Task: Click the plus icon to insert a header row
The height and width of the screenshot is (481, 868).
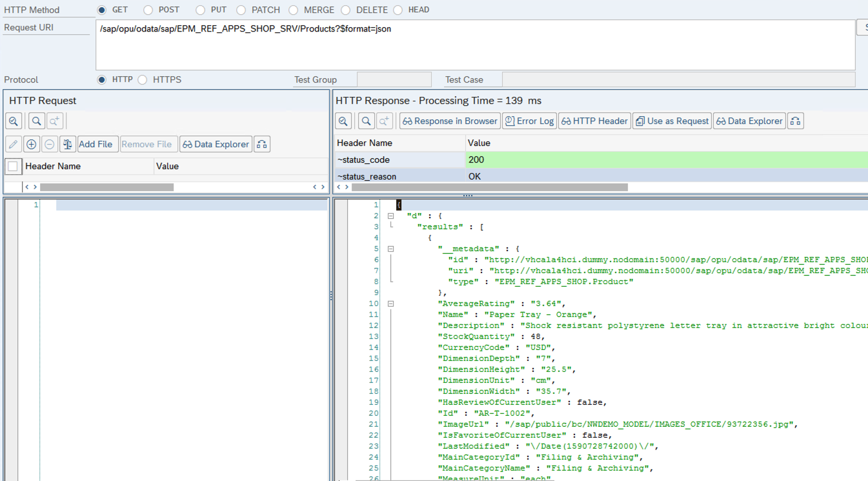Action: pos(31,143)
